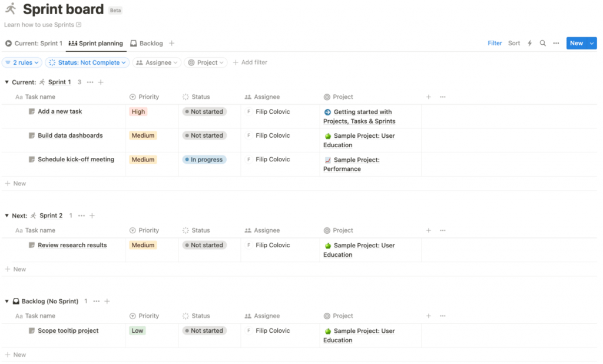
Task: Click the plus icon beside Current: Sprint 1
Action: [100, 82]
